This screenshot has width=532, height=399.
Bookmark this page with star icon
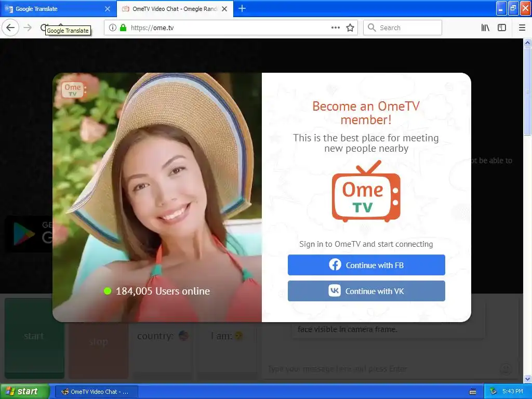pos(350,28)
